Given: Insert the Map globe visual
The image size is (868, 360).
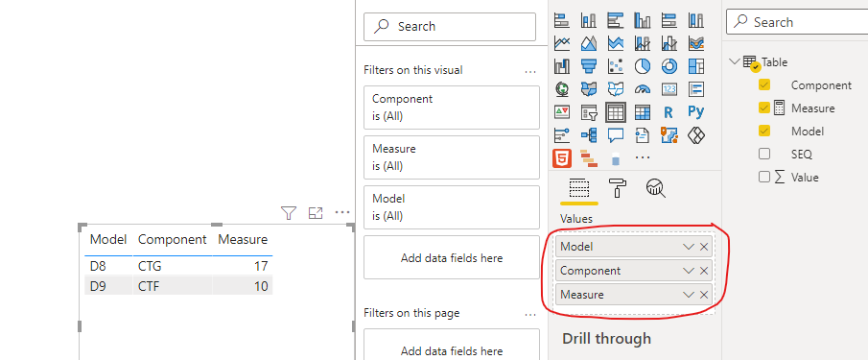Looking at the screenshot, I should click(562, 89).
